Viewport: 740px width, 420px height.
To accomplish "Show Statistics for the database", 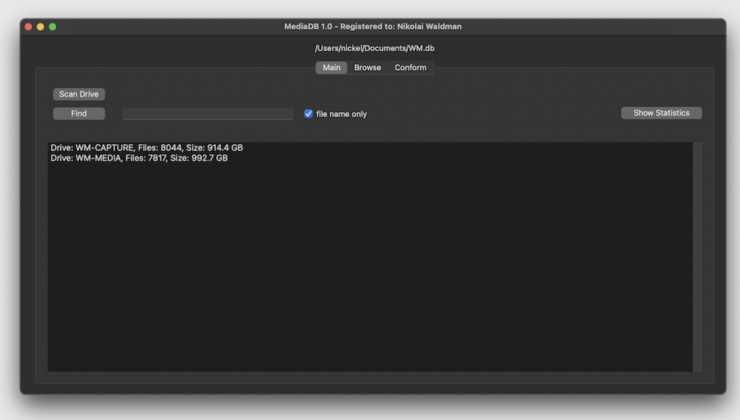I will [x=661, y=113].
